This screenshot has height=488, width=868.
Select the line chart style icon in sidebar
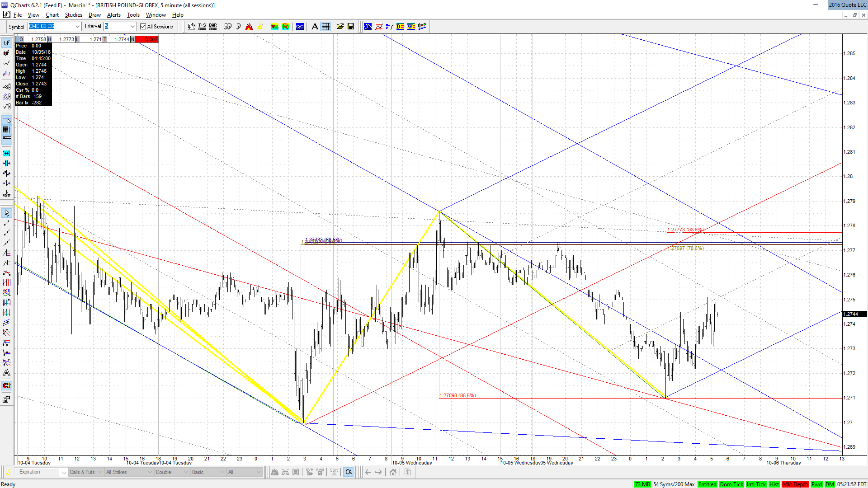click(7, 63)
